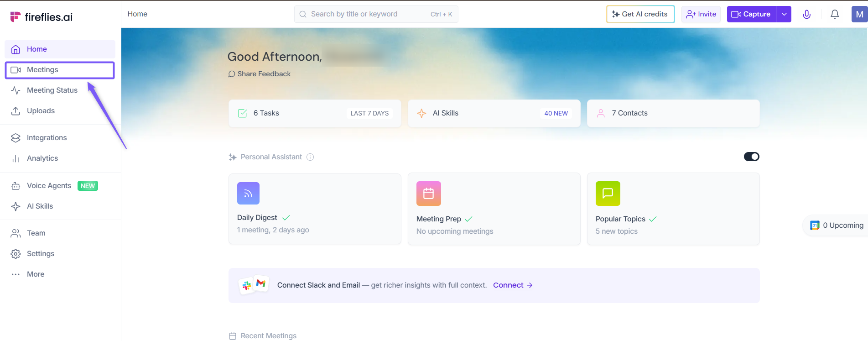Screen dimensions: 868x341
Task: Click the 0 Upcoming calendar pill
Action: pyautogui.click(x=835, y=226)
